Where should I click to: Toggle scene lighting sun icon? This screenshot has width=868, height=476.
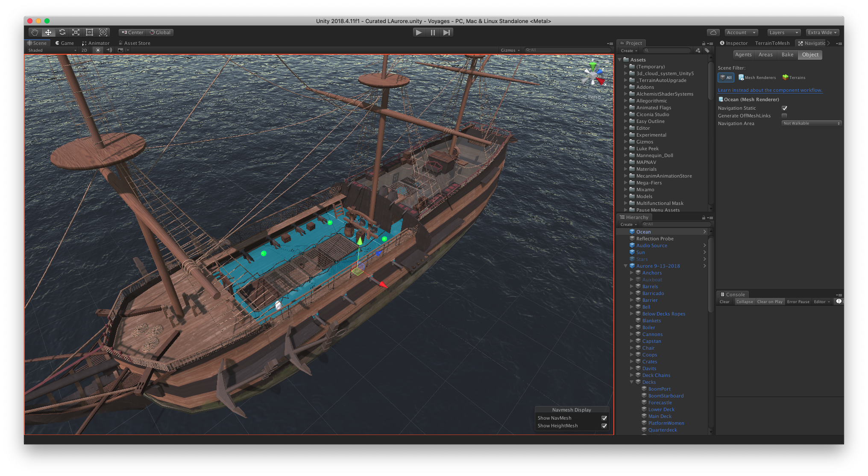(x=98, y=50)
